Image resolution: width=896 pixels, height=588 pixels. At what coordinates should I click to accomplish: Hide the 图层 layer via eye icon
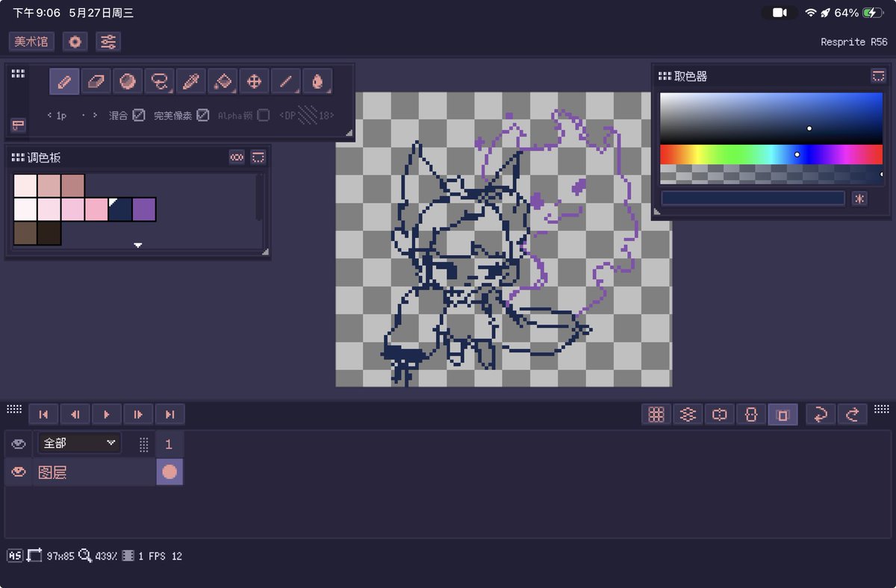point(19,472)
